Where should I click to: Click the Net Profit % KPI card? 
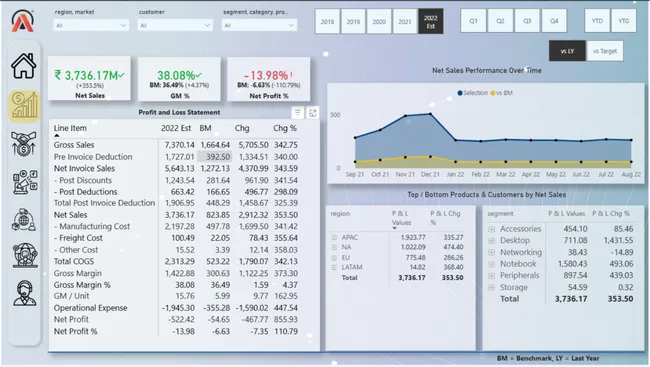pyautogui.click(x=269, y=79)
